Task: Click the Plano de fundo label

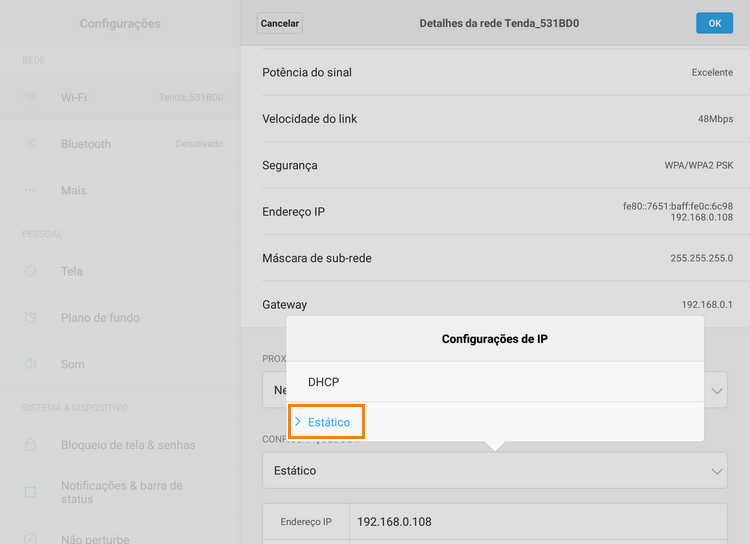Action: coord(100,318)
